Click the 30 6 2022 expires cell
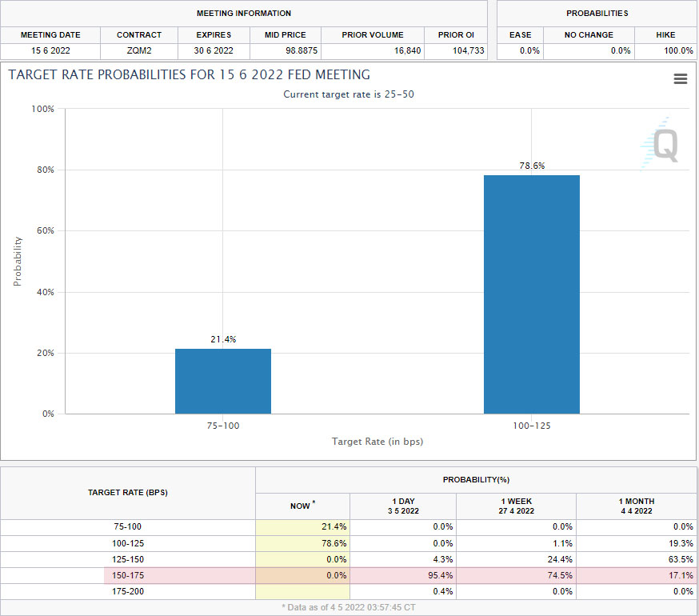This screenshot has width=699, height=616. [214, 51]
